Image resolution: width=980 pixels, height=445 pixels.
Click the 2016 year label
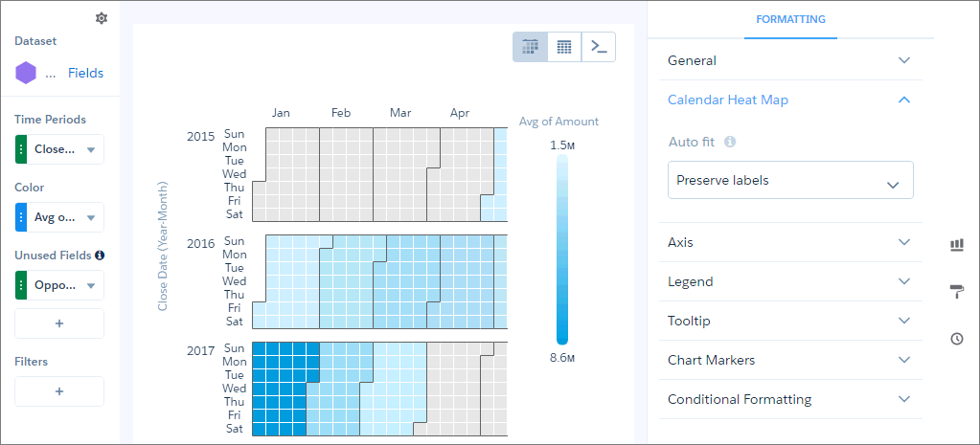click(x=200, y=243)
